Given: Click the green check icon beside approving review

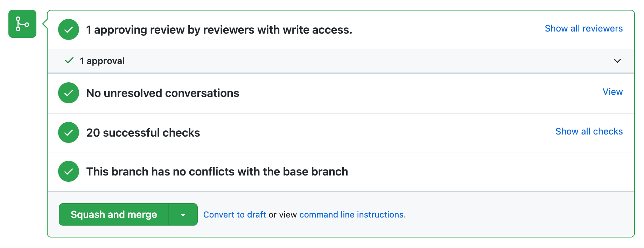Looking at the screenshot, I should tap(69, 29).
